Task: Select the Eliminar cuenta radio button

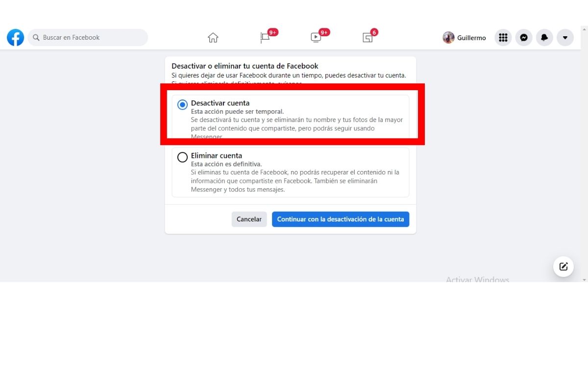Action: (x=182, y=157)
